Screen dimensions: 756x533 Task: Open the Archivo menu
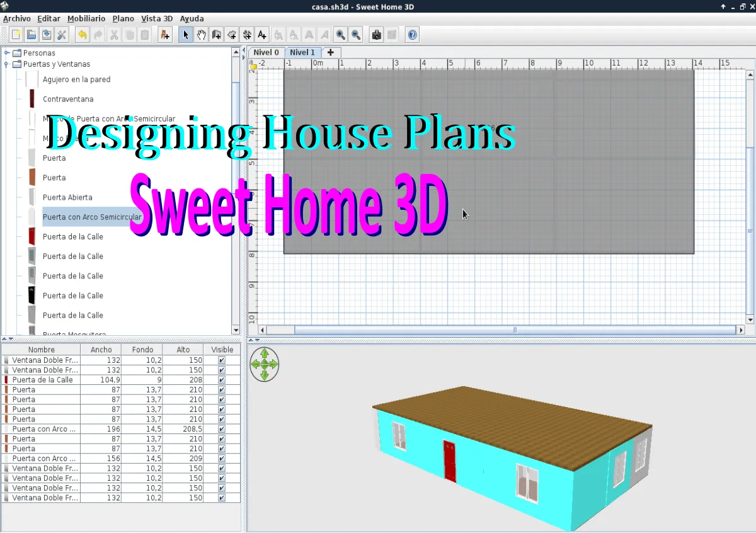(x=17, y=18)
